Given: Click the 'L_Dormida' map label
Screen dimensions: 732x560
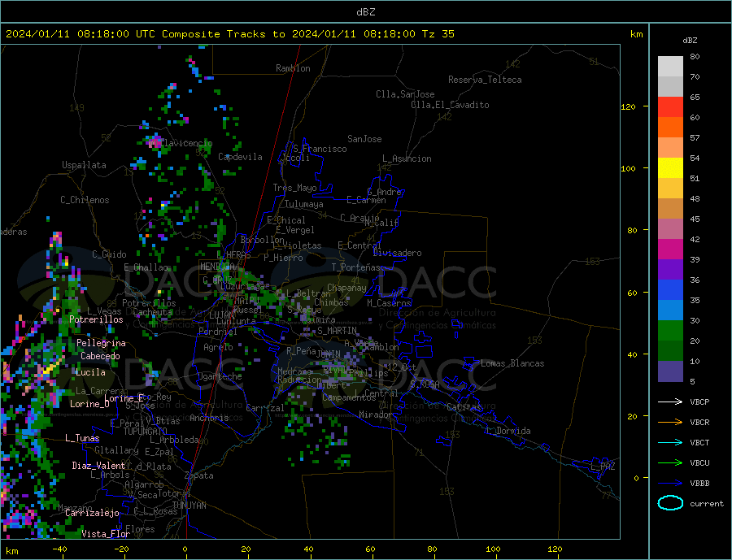Looking at the screenshot, I should pyautogui.click(x=509, y=430).
